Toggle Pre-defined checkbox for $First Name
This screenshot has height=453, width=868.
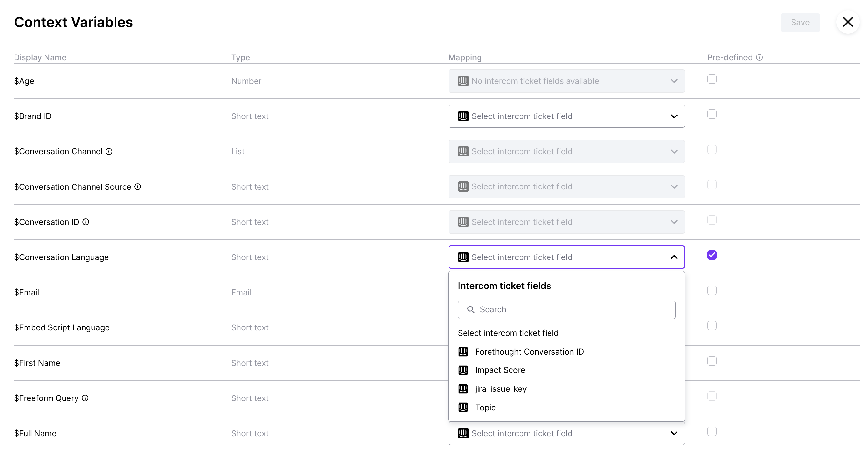pos(712,361)
